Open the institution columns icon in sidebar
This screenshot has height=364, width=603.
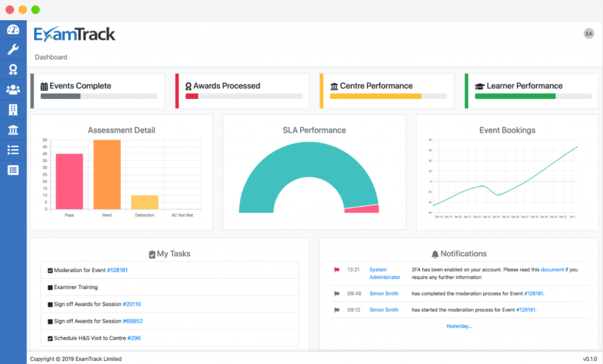point(13,130)
